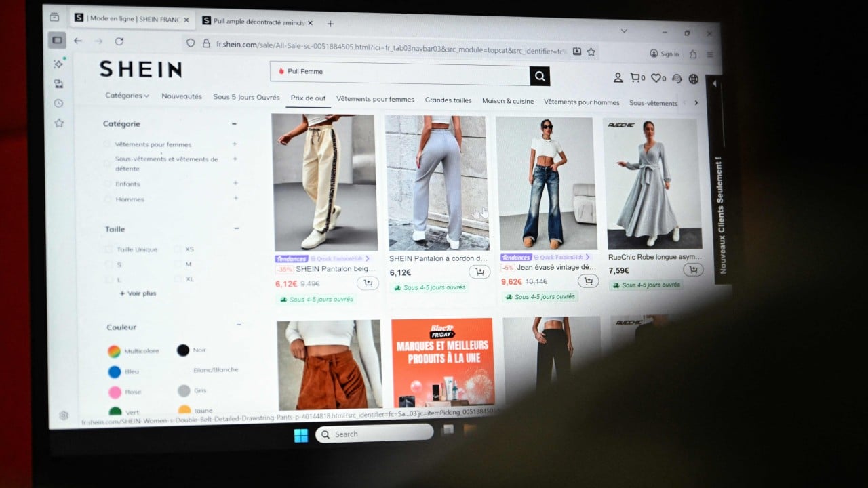Open the Catégories dropdown menu
The height and width of the screenshot is (488, 868).
pyautogui.click(x=127, y=96)
